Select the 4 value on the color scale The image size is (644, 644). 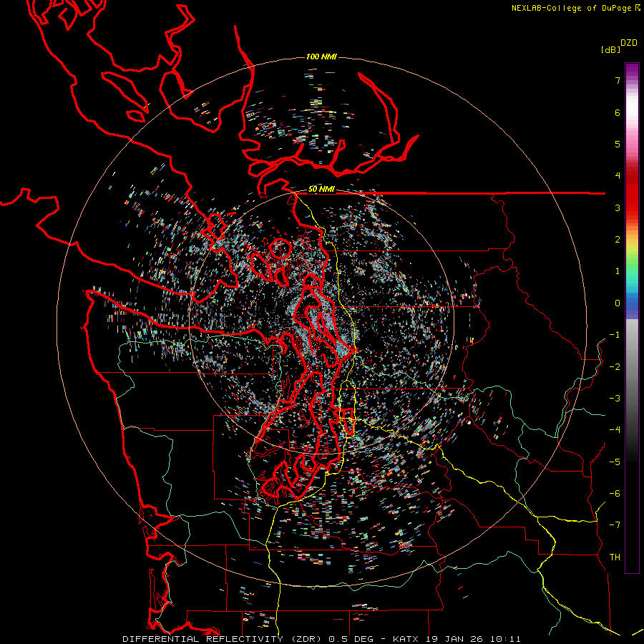click(x=618, y=176)
